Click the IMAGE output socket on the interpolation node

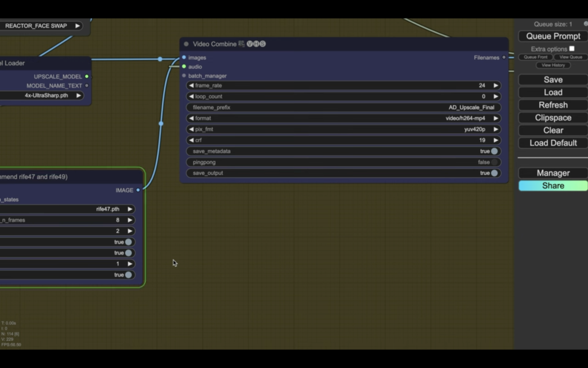coord(138,190)
